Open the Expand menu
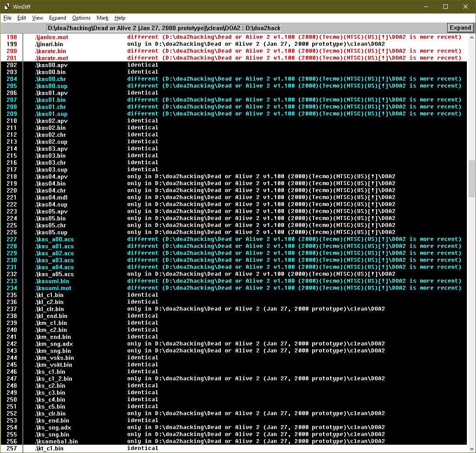The width and height of the screenshot is (476, 453). click(x=57, y=18)
